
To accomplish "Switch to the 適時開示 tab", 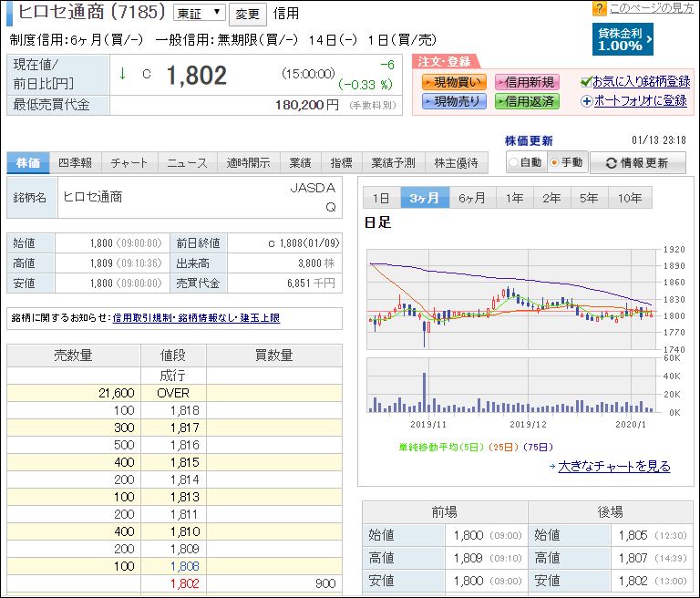I will pyautogui.click(x=248, y=163).
